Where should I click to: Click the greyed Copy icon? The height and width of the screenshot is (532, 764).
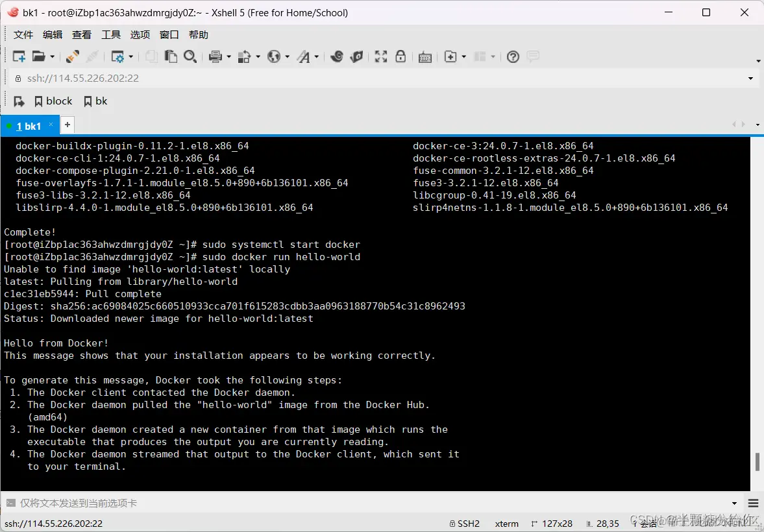point(151,56)
